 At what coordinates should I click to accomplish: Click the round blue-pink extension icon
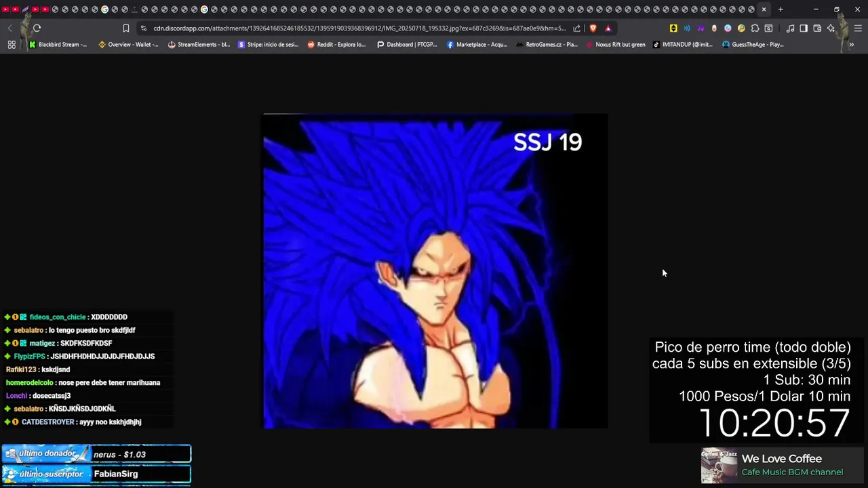coord(728,28)
